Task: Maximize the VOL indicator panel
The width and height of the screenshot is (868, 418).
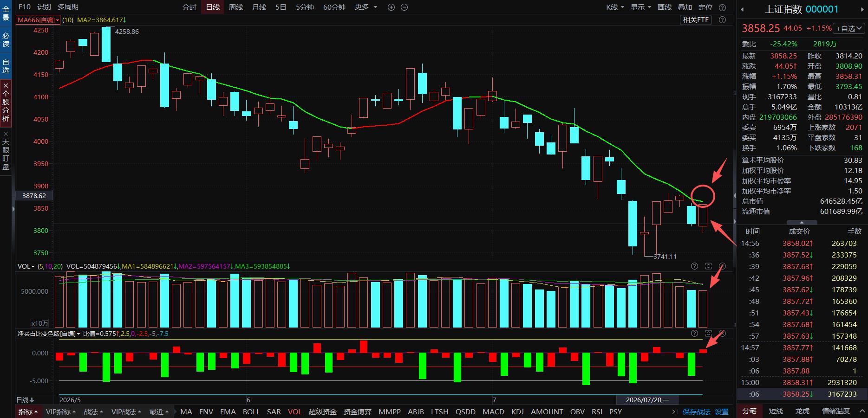Action: 708,266
